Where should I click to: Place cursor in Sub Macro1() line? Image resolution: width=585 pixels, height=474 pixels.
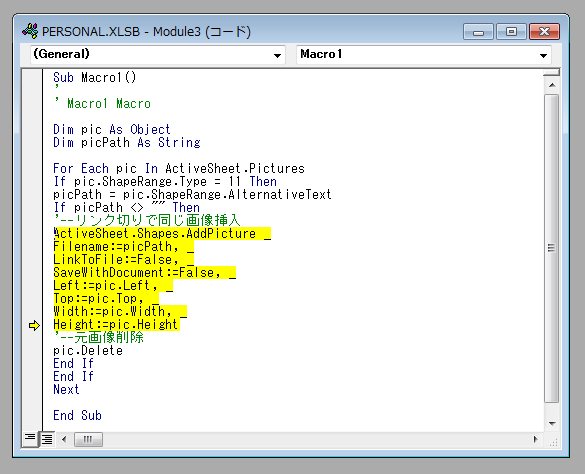point(94,78)
